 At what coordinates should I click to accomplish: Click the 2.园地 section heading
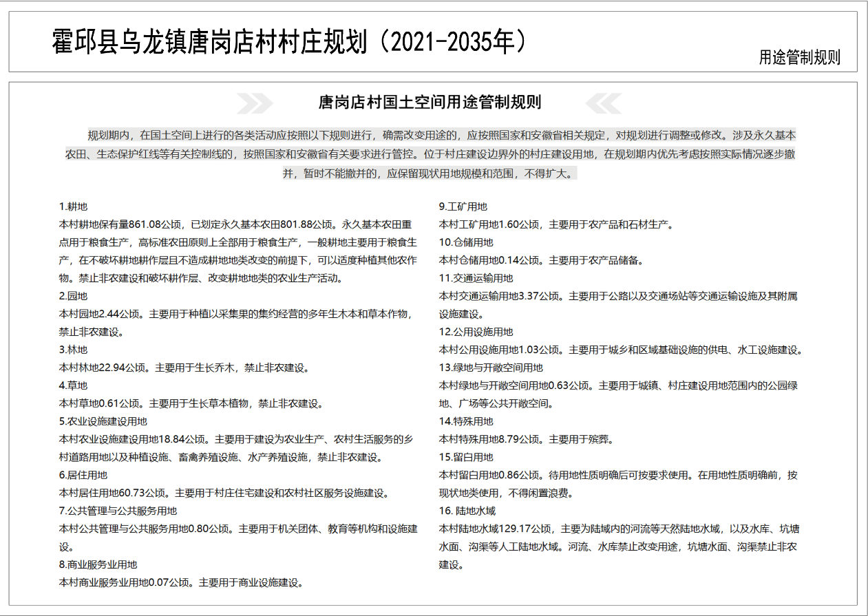[73, 296]
